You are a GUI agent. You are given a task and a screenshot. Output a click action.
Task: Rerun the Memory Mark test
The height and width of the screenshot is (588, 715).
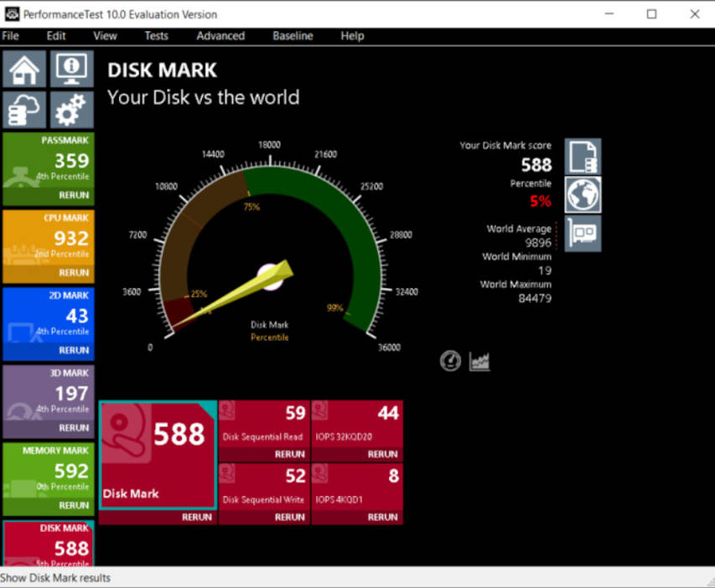[74, 505]
